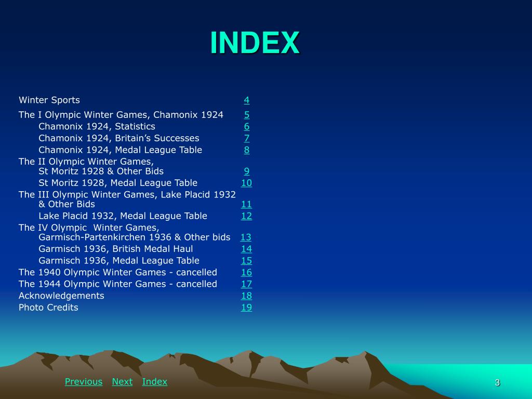Click 'Garmisch 1936, Medal League Table' text

coord(119,261)
